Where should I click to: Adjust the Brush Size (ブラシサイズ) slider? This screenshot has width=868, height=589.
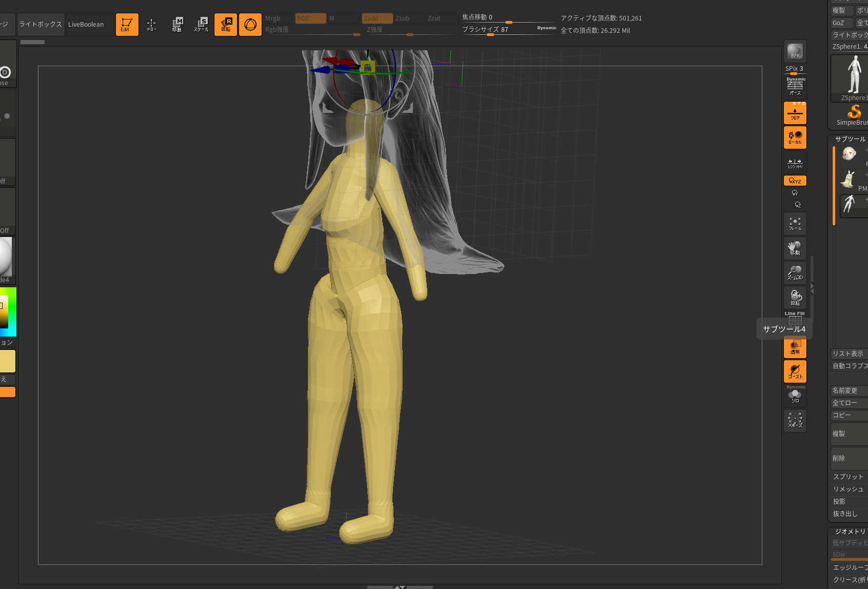point(498,30)
